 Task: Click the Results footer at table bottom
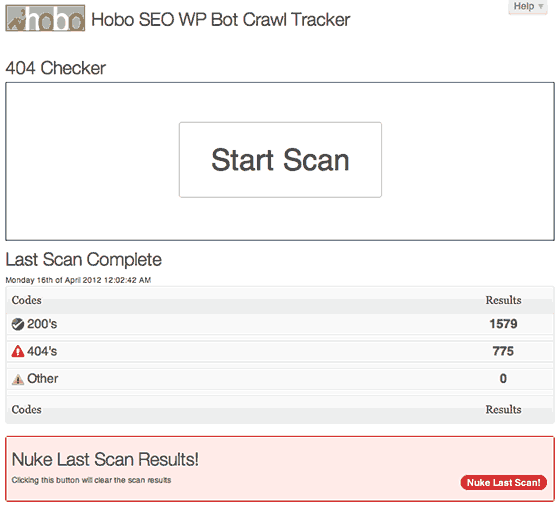tap(503, 410)
